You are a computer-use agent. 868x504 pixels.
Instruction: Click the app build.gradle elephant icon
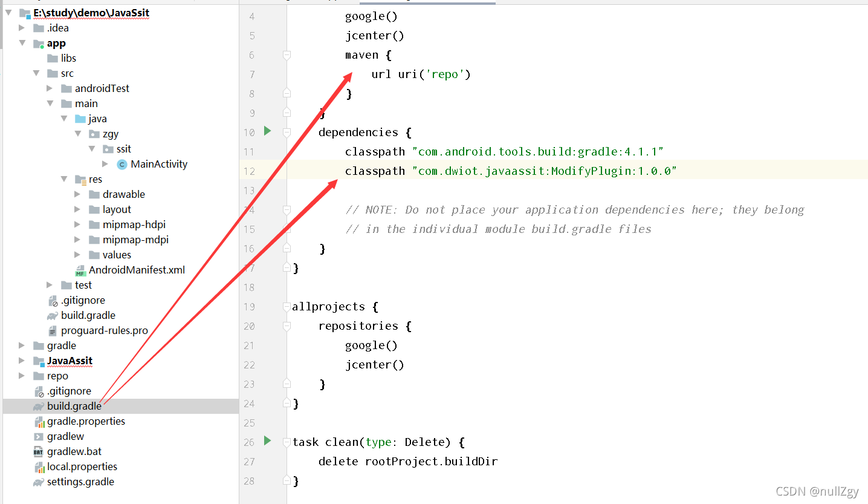click(53, 316)
